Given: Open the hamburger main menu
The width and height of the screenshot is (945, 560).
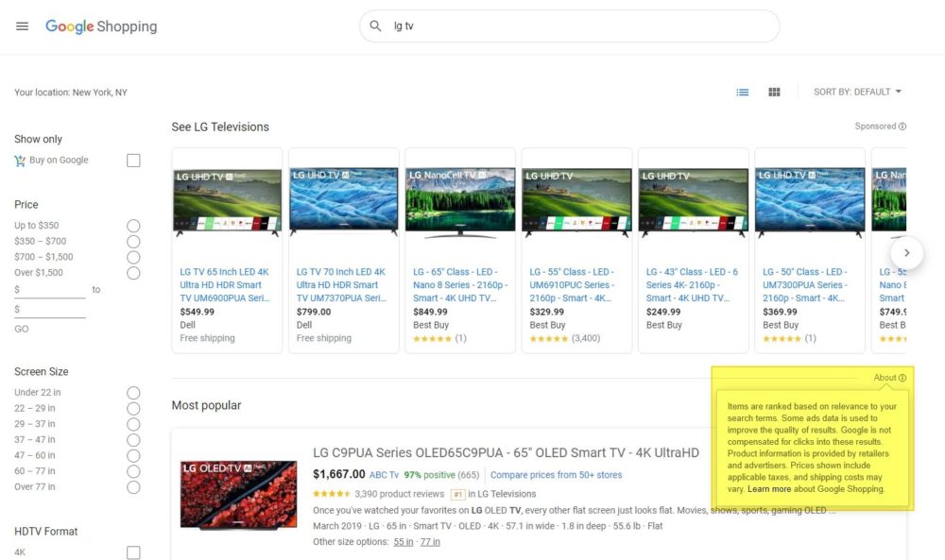Looking at the screenshot, I should click(23, 25).
